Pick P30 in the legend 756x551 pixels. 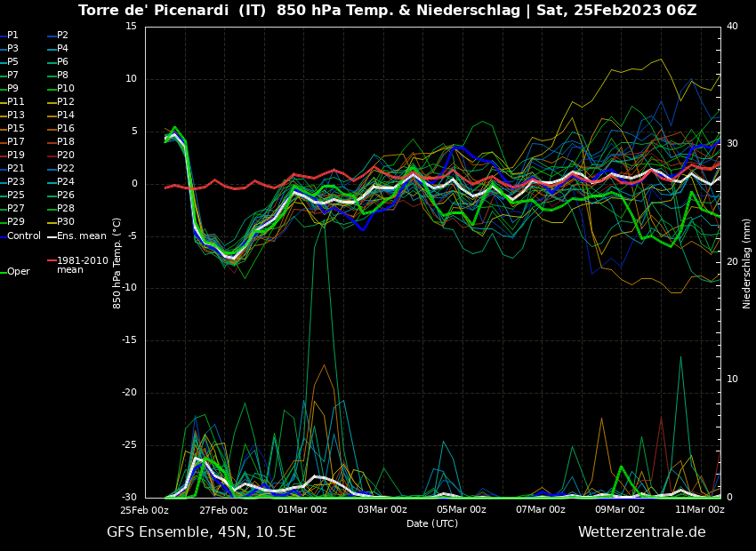pos(66,221)
